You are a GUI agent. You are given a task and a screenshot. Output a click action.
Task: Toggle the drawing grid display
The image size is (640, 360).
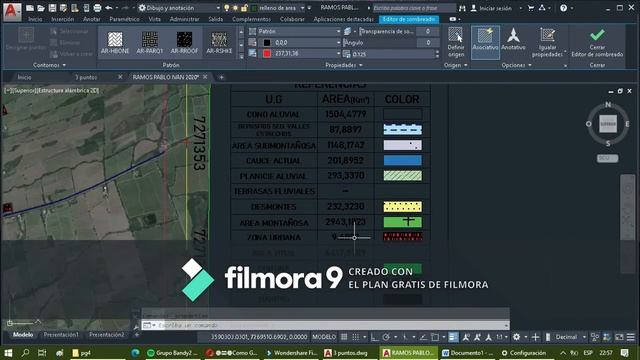click(x=344, y=337)
